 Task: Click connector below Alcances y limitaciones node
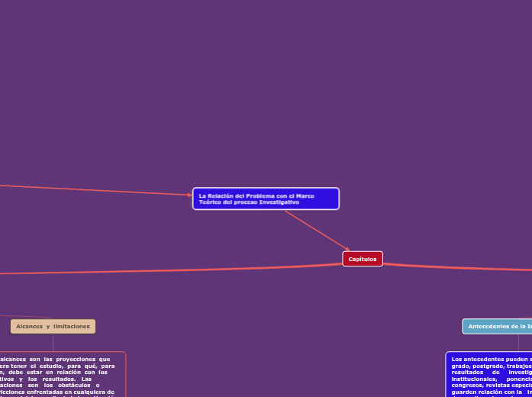tap(53, 343)
